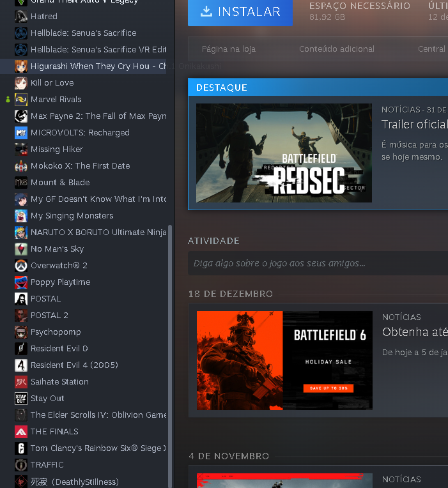Click the Rainbow Six Siege icon
The height and width of the screenshot is (488, 448).
tap(20, 448)
